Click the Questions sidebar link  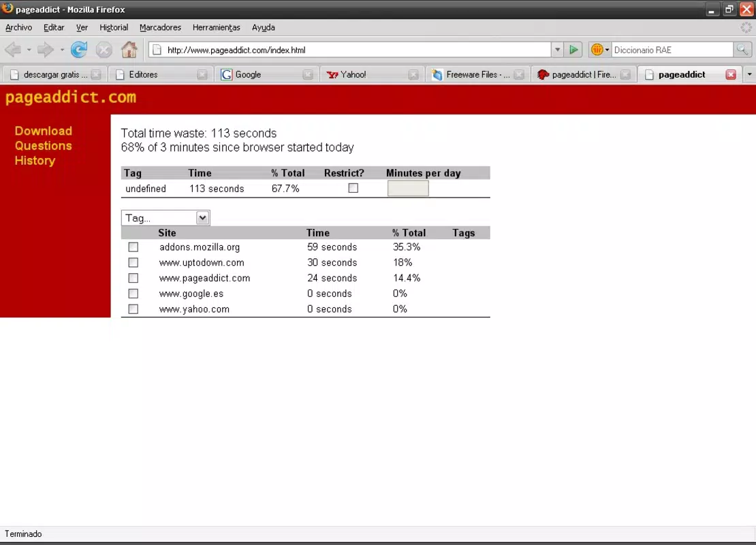click(44, 146)
